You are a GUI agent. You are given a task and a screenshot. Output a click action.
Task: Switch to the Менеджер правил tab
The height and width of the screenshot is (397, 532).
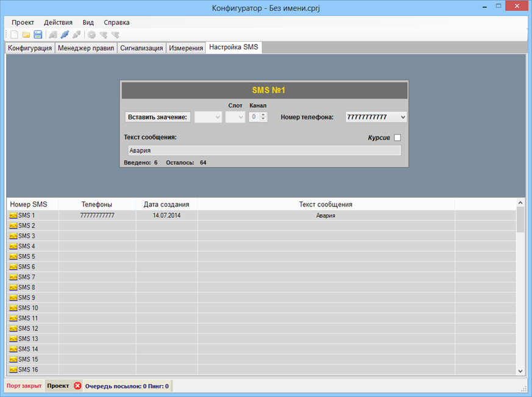click(86, 48)
